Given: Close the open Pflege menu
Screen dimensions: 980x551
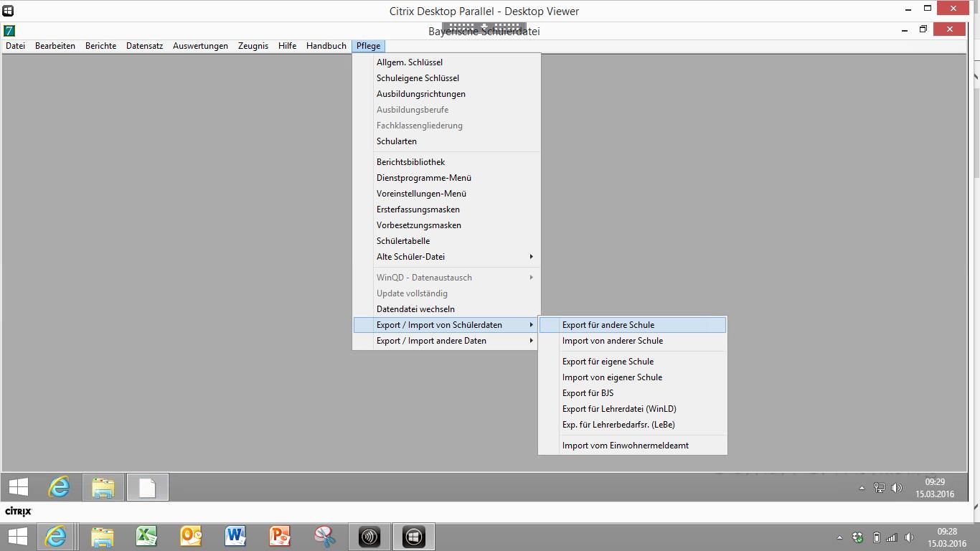Looking at the screenshot, I should [368, 46].
